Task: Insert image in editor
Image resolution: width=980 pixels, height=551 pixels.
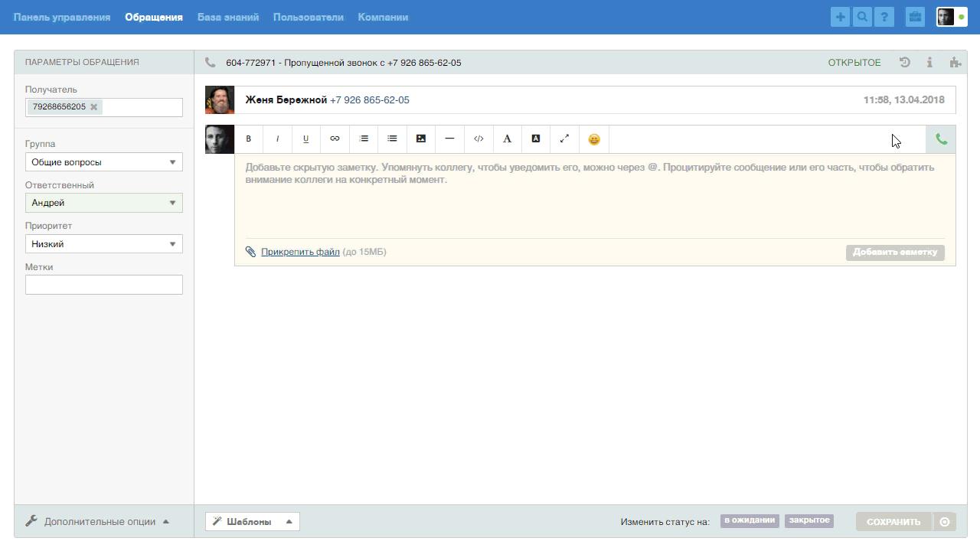Action: [x=421, y=139]
